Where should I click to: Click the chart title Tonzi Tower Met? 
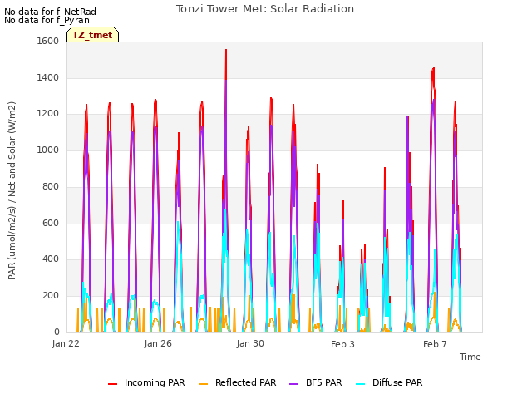pos(265,9)
